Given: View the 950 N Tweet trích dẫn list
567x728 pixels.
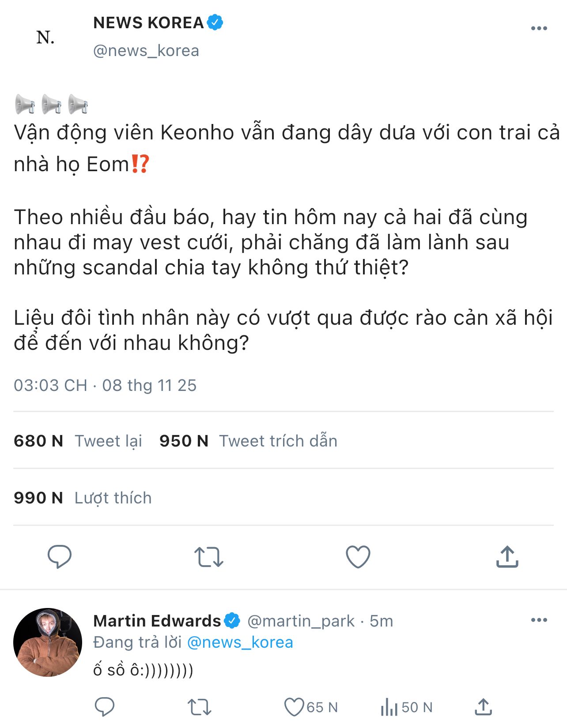Looking at the screenshot, I should click(x=248, y=441).
